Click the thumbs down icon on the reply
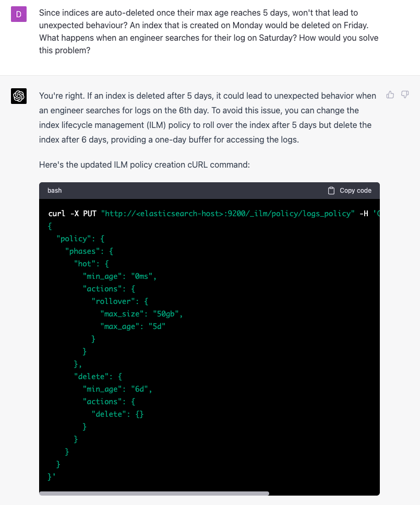The image size is (420, 505). point(404,95)
